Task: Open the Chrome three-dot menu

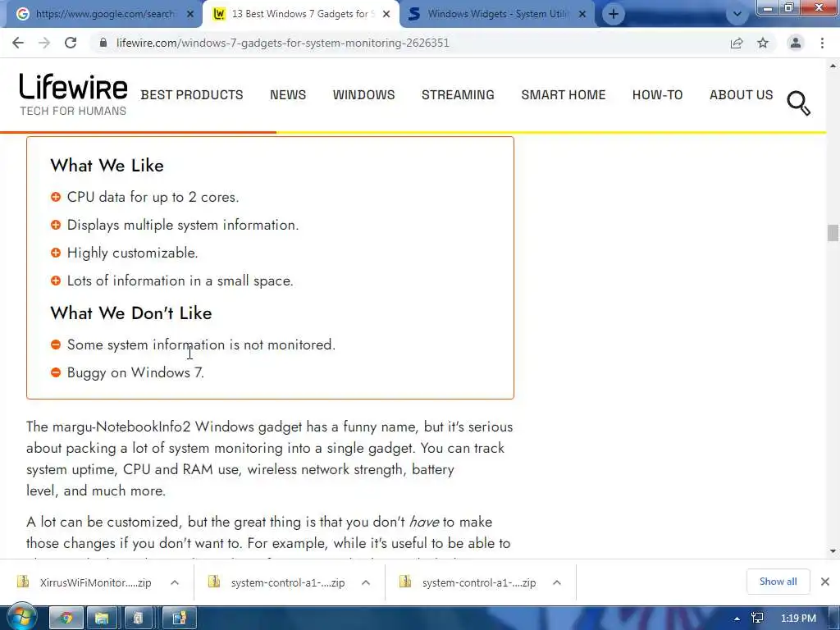Action: (x=822, y=43)
